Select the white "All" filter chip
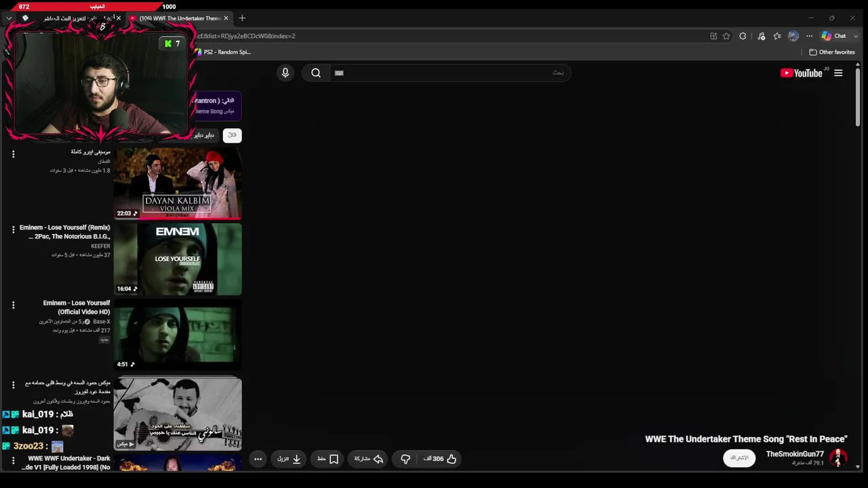868x488 pixels. [232, 135]
